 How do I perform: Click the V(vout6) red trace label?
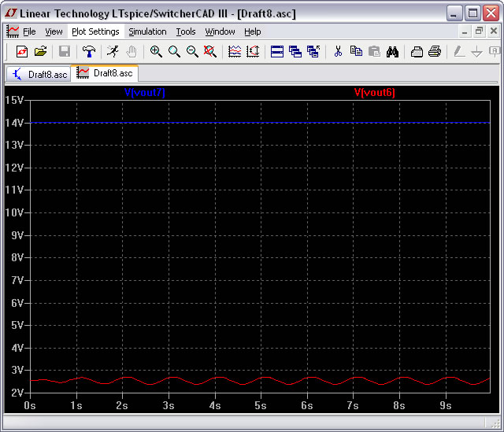click(375, 93)
